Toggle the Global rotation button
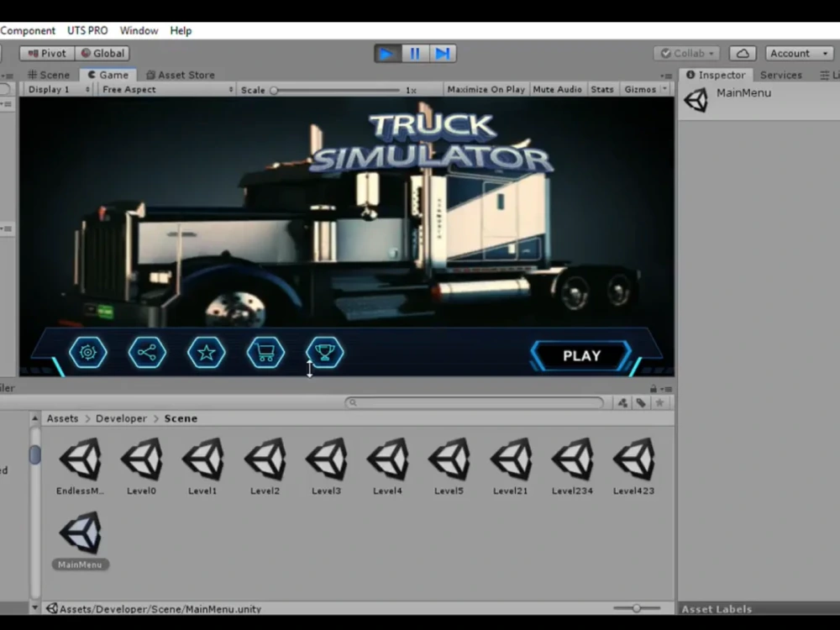Screen dimensions: 840x630 (x=102, y=53)
